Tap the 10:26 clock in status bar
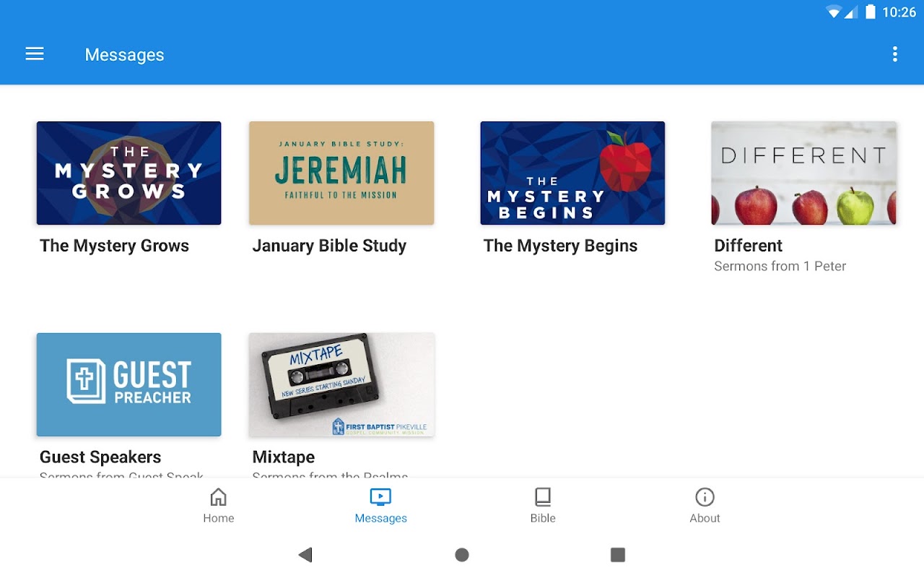The height and width of the screenshot is (578, 924). tap(899, 12)
